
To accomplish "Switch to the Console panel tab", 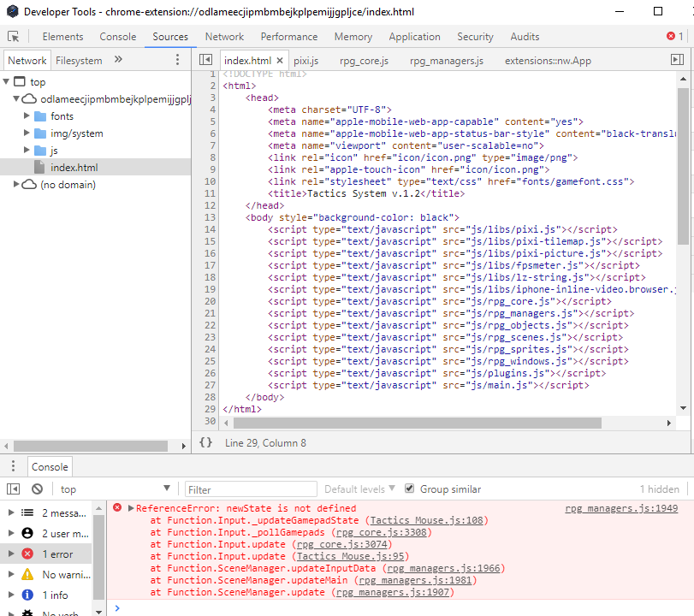I will pyautogui.click(x=118, y=37).
